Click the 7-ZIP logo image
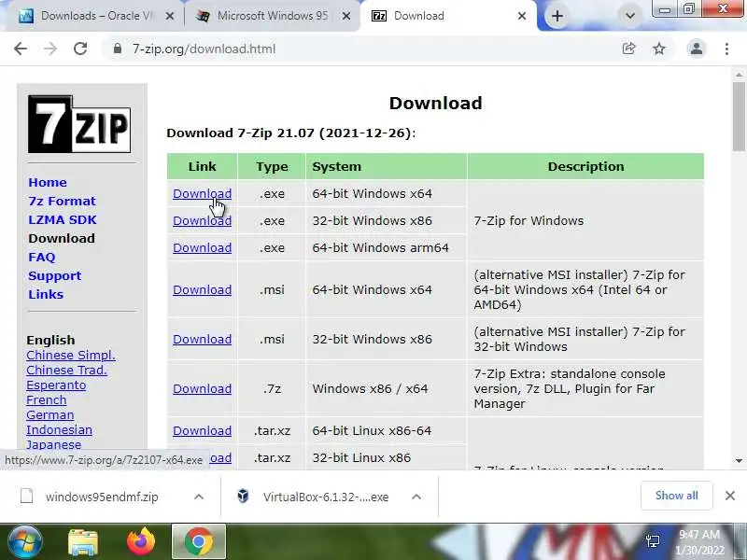747x560 pixels. (79, 124)
